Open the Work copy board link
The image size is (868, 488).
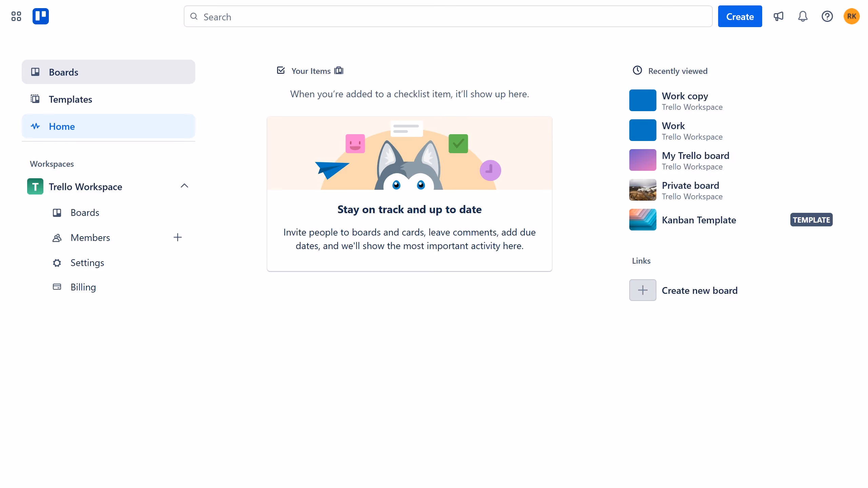(685, 96)
